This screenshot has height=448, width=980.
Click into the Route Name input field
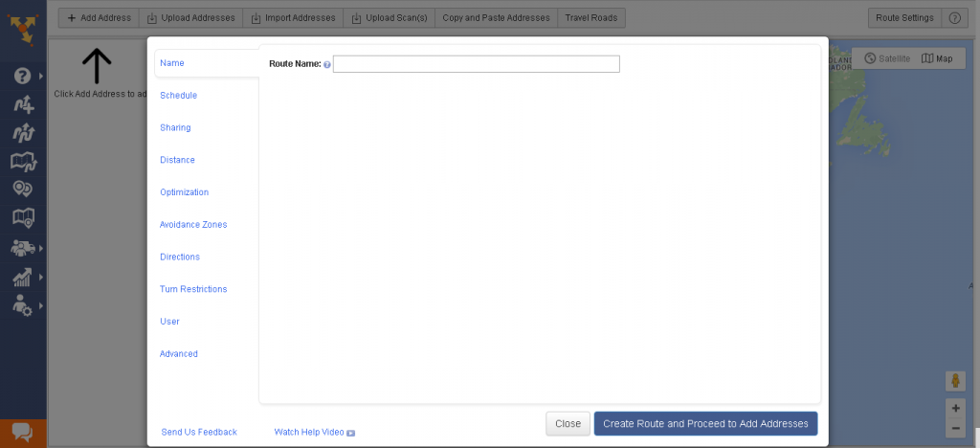click(476, 64)
